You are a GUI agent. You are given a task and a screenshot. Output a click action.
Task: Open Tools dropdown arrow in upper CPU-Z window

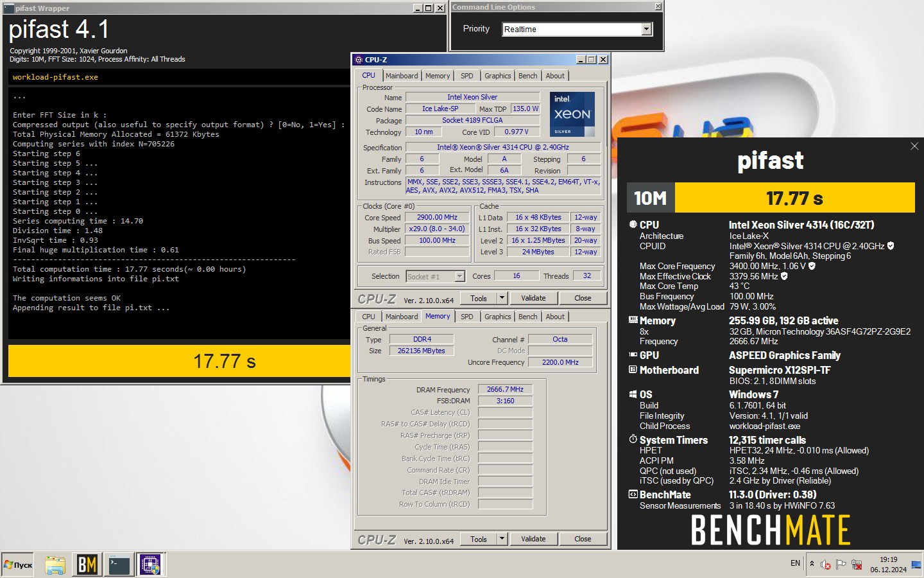click(502, 298)
